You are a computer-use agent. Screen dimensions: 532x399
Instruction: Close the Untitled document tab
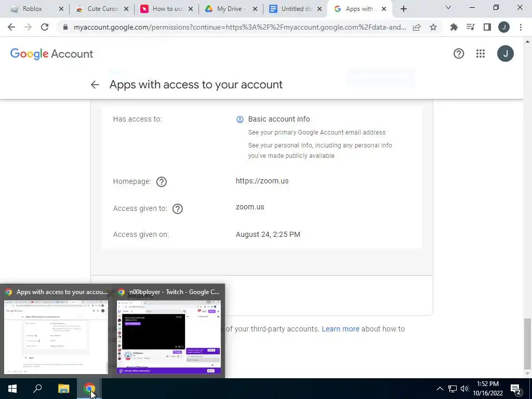pos(320,9)
